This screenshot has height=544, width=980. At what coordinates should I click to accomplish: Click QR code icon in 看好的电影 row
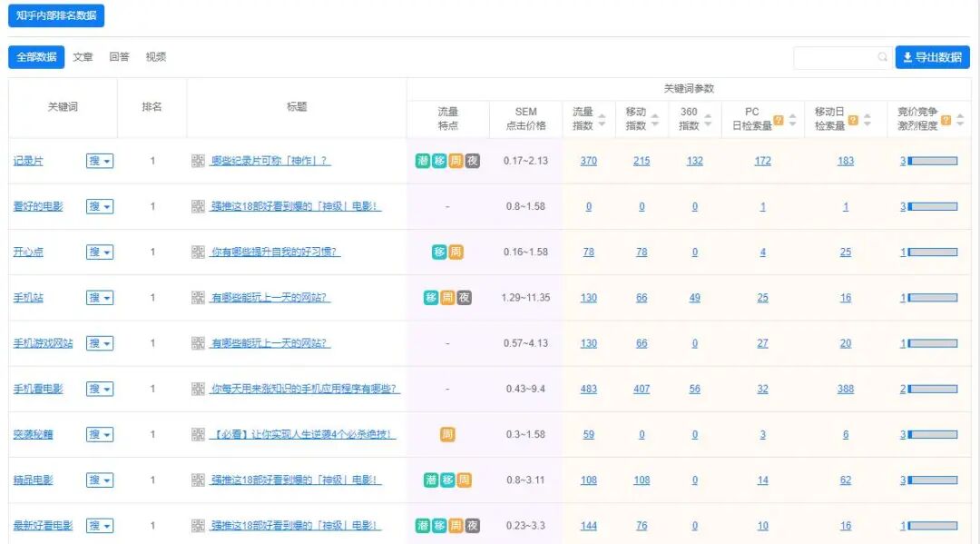click(198, 206)
